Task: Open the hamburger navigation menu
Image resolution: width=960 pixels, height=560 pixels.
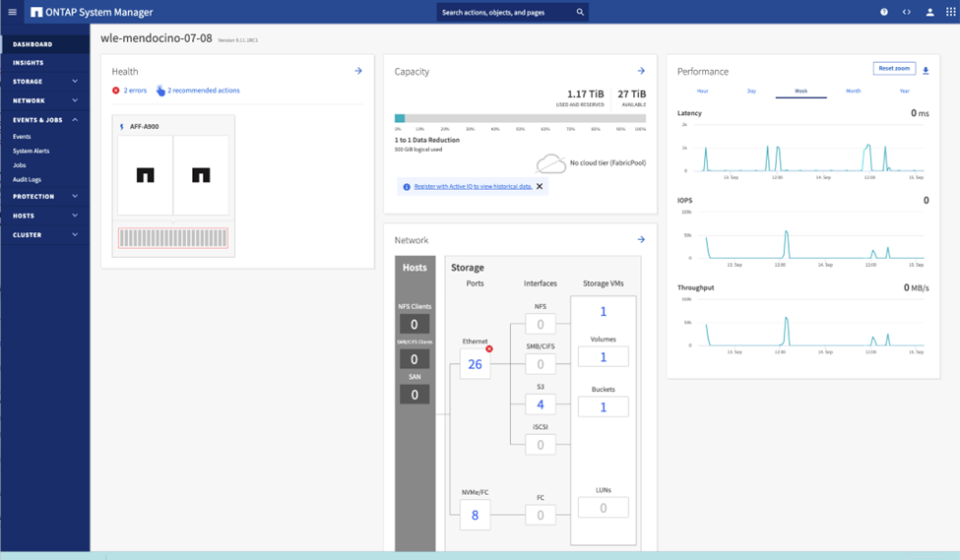Action: point(13,12)
